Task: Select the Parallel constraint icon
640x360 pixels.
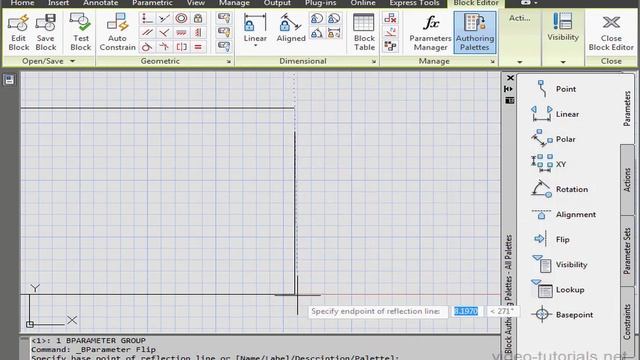Action: click(x=147, y=33)
